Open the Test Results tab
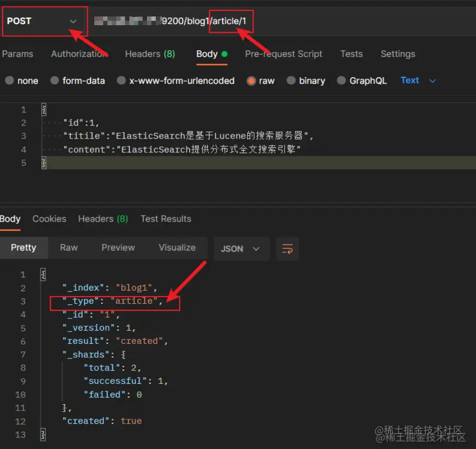Viewport: 476px width, 449px height. coord(166,219)
